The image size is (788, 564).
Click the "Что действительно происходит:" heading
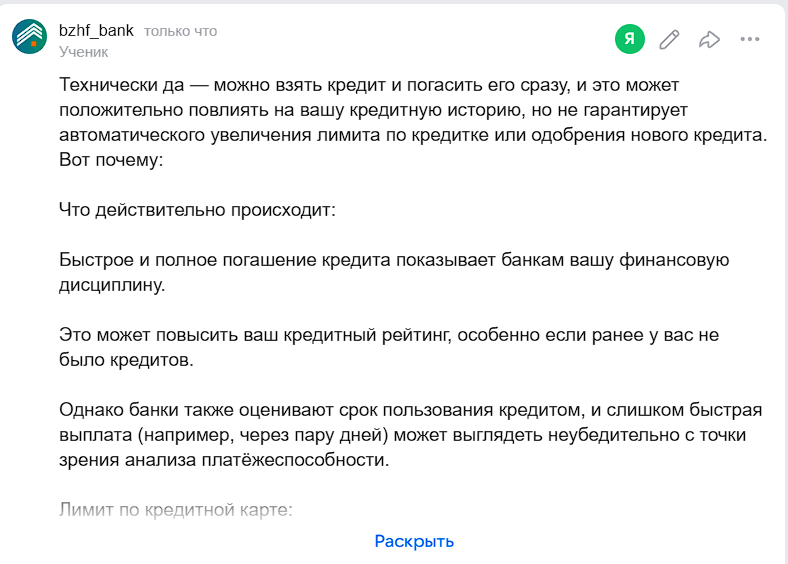197,210
